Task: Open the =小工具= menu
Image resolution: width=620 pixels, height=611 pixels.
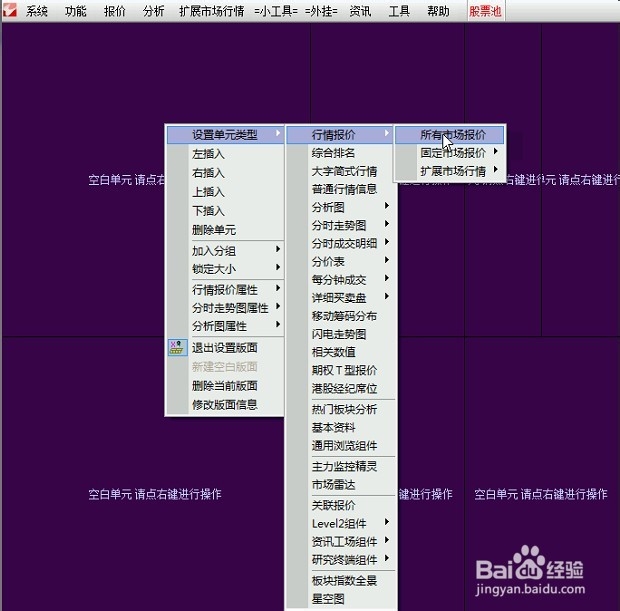Action: tap(276, 11)
